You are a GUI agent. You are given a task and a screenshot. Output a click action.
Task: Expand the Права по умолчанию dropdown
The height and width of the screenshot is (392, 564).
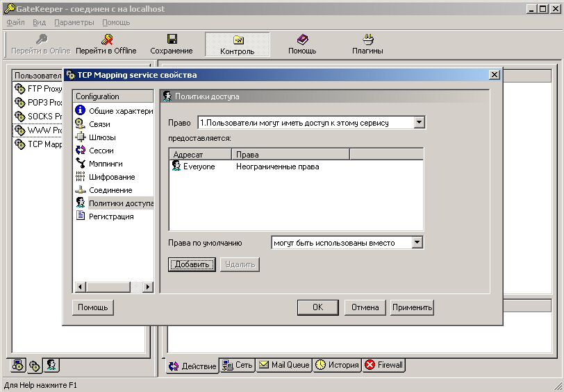[x=417, y=242]
